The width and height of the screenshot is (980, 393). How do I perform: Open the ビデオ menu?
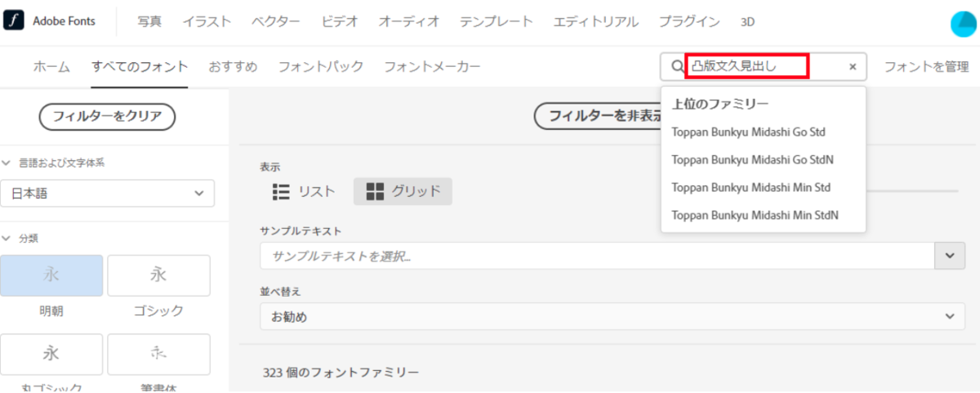[x=340, y=22]
